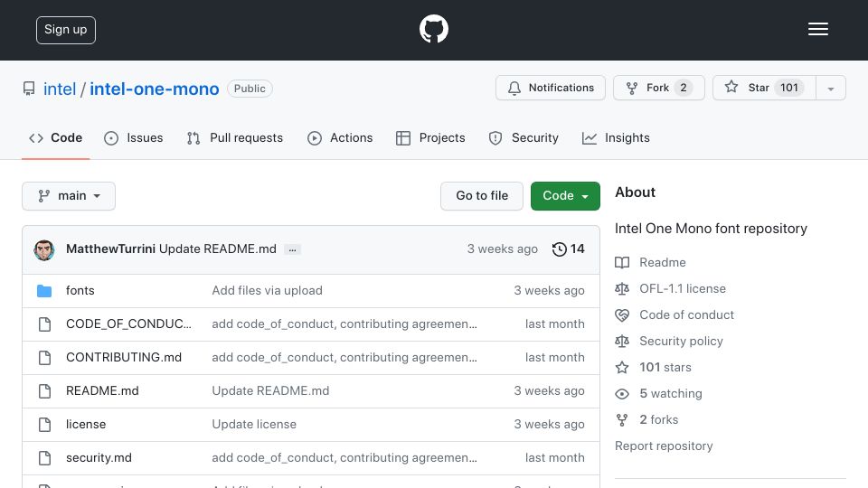Click the OFL-1.1 license link

[683, 289]
